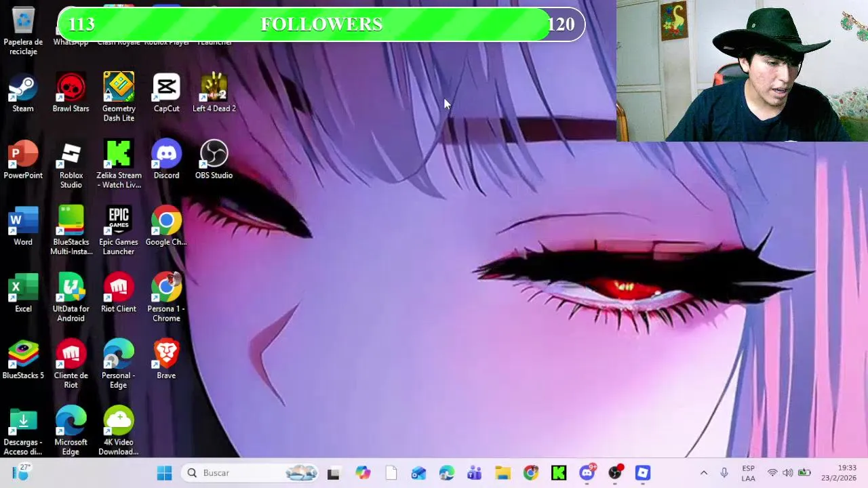Select the OBS Studio desktop icon
This screenshot has height=488, width=868.
click(214, 161)
